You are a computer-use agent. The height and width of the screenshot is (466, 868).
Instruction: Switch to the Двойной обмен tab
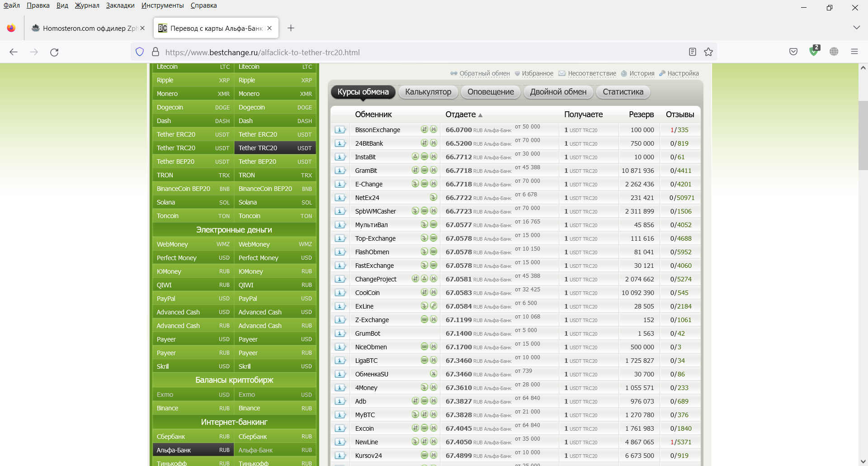(558, 92)
